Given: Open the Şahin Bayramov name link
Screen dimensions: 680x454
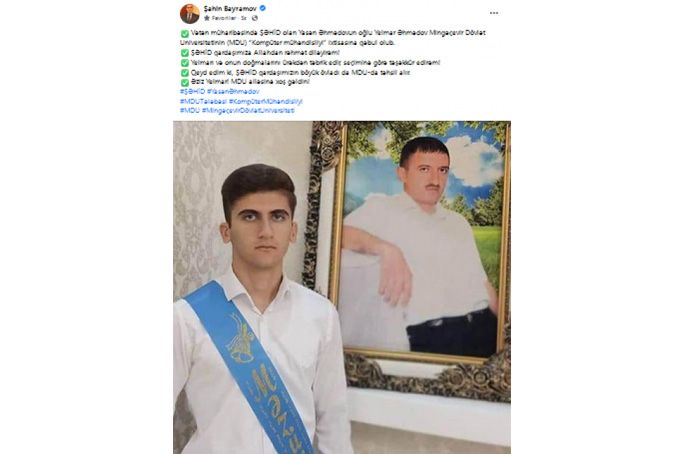Looking at the screenshot, I should point(230,8).
